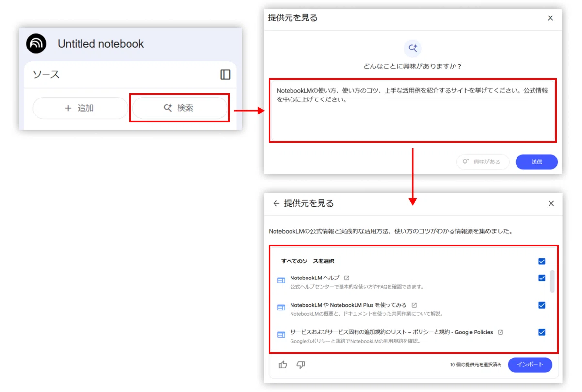582x392 pixels.
Task: Open NotebookLM Plus を使ってみる external link icon
Action: pos(414,305)
